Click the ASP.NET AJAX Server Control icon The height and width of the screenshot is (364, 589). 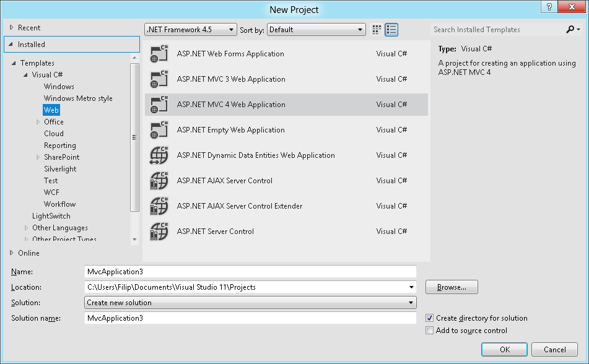point(159,181)
